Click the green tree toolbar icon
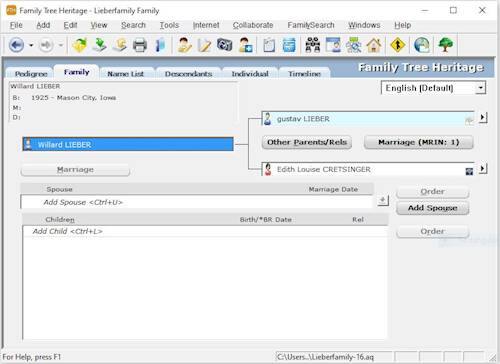 446,45
